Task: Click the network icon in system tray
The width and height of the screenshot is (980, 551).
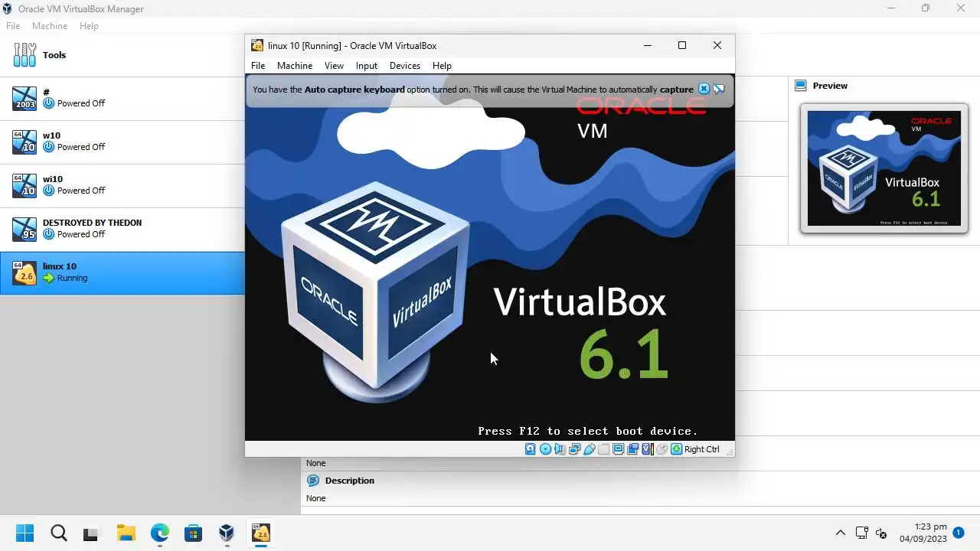Action: click(x=861, y=533)
